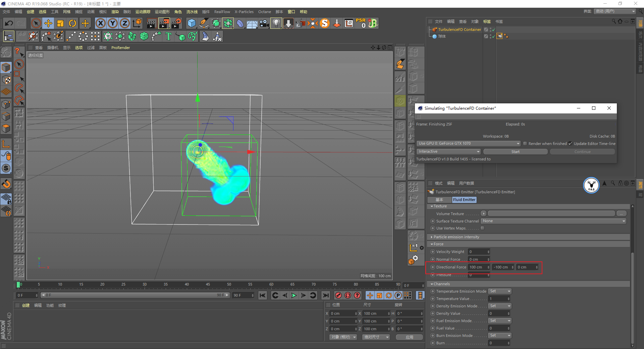The image size is (644, 349).
Task: Toggle the Temperature Value animation dot
Action: [x=433, y=299]
